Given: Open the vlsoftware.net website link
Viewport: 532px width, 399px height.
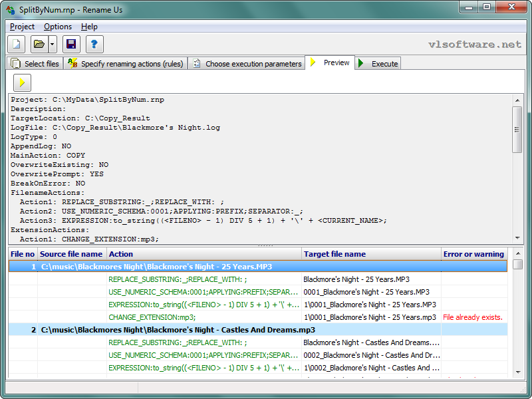Looking at the screenshot, I should click(x=475, y=45).
